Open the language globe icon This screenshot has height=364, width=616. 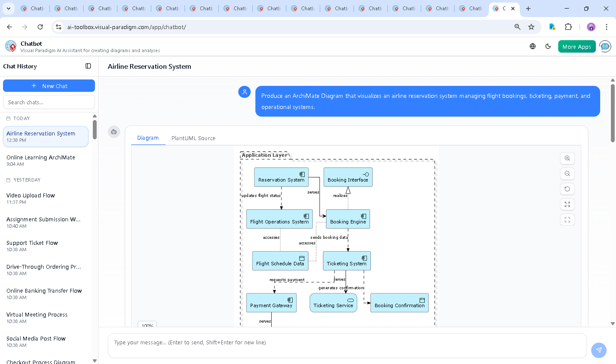point(533,46)
